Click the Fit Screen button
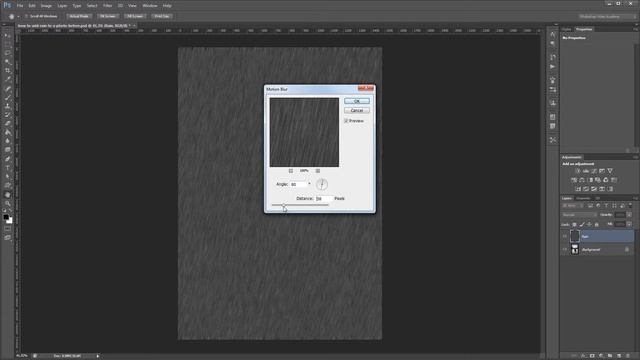This screenshot has height=360, width=640. (108, 16)
